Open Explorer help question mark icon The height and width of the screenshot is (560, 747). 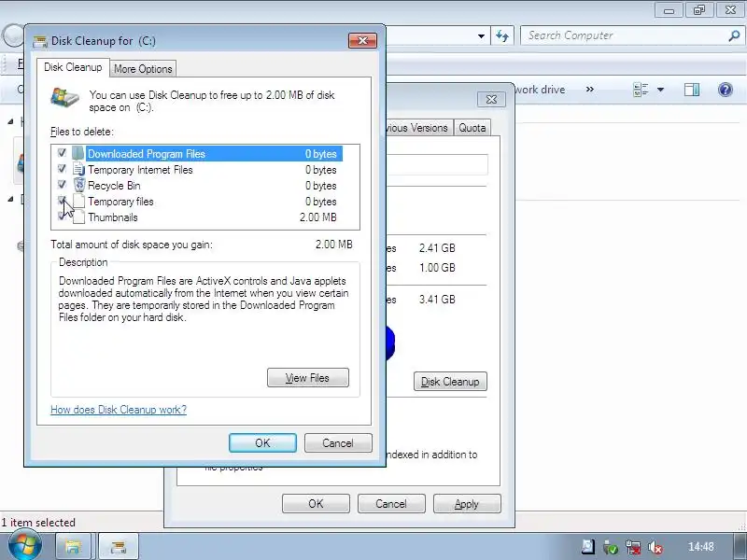(726, 90)
